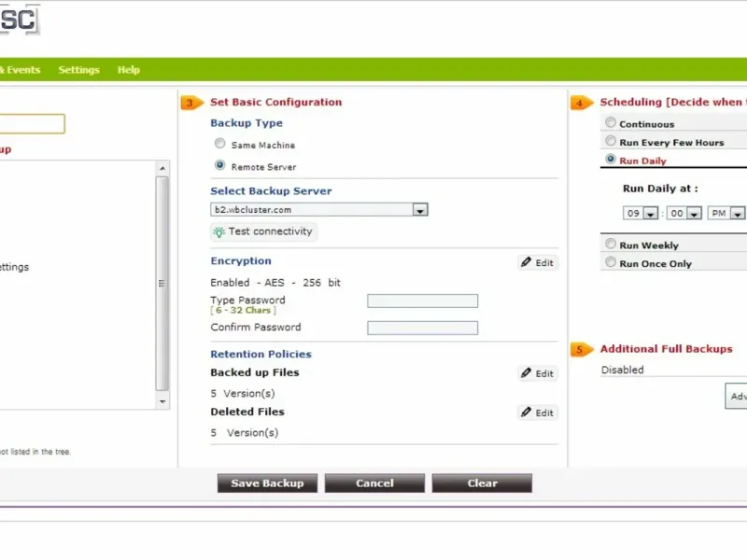Open the backup server dropdown b2.wbcluster.com

[319, 209]
